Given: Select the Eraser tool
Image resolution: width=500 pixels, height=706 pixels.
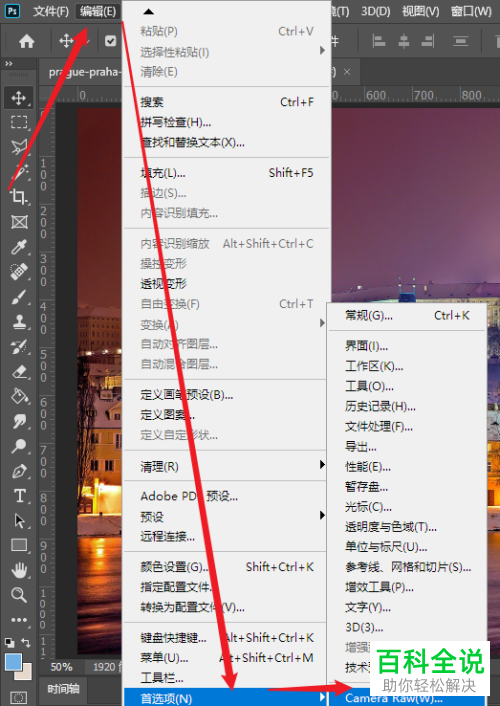Looking at the screenshot, I should tap(18, 371).
